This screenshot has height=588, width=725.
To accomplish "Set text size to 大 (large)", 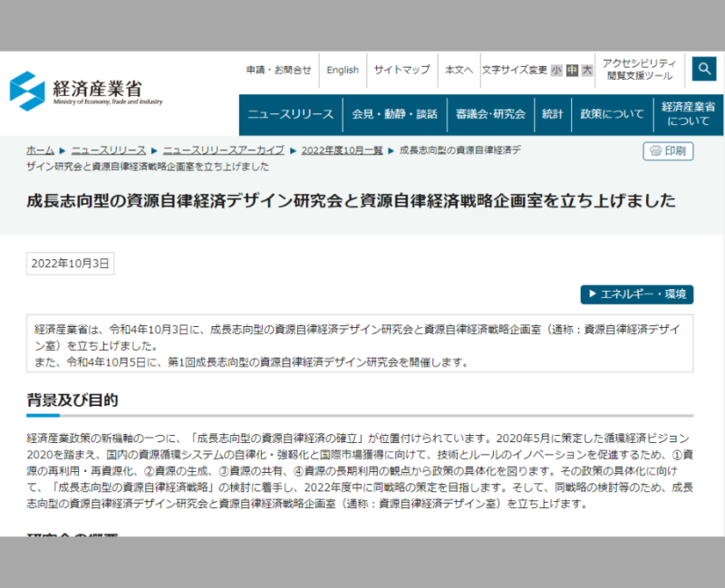I will tap(587, 71).
